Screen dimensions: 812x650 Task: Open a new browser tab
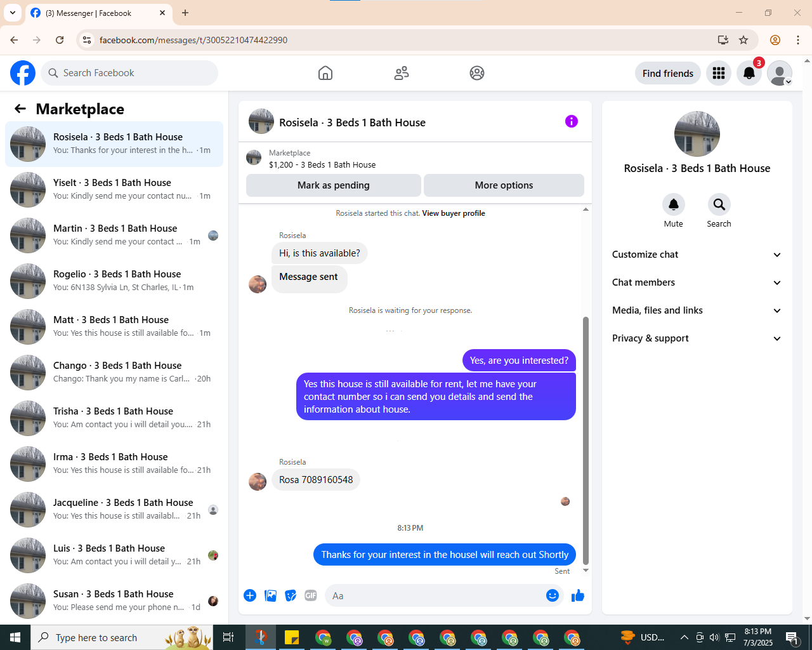point(185,13)
